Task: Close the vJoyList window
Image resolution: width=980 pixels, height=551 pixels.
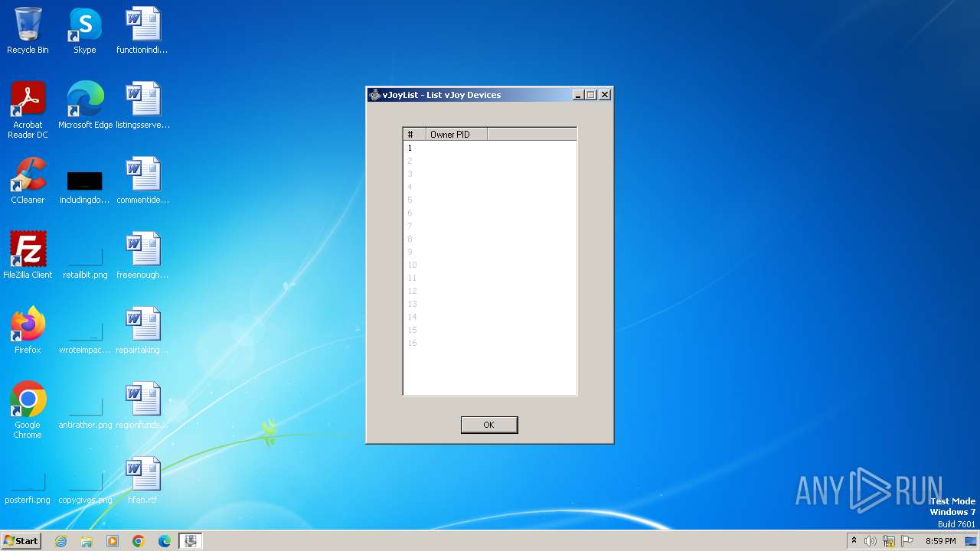Action: [604, 95]
